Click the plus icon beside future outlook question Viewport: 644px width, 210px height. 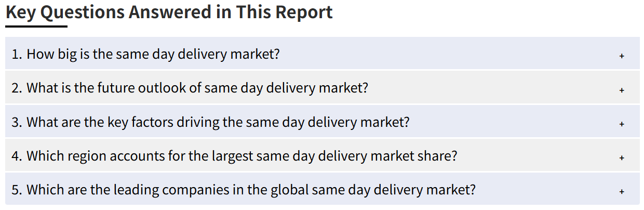[x=621, y=90]
